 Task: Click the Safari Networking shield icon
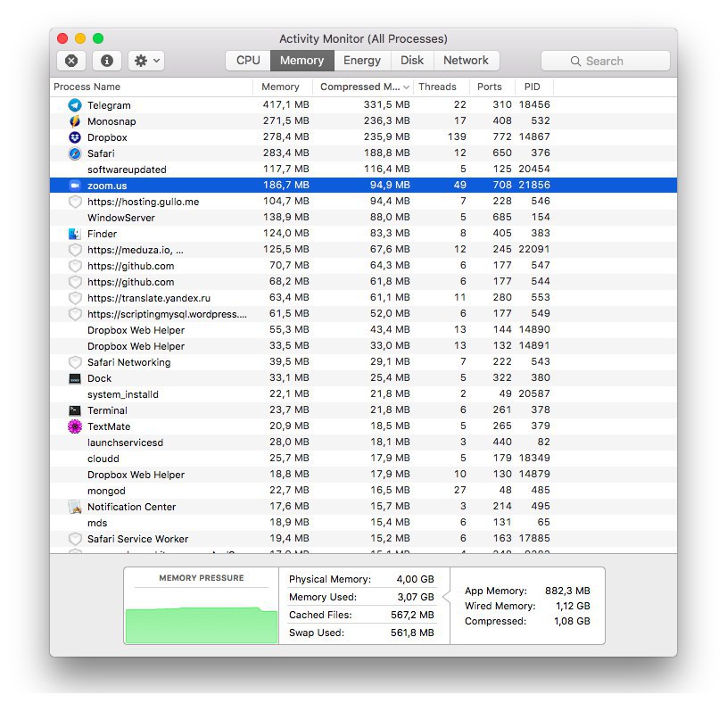[75, 362]
